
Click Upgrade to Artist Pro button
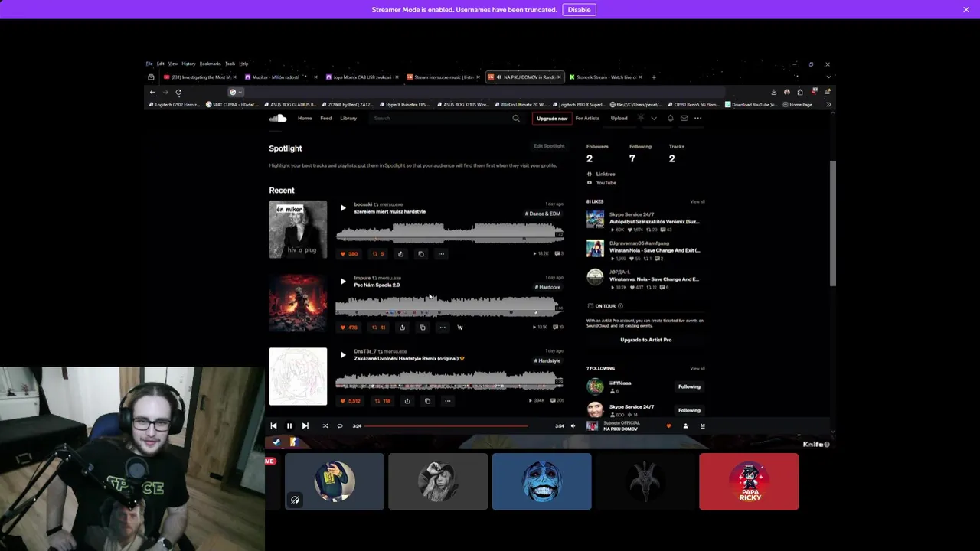[x=645, y=340]
